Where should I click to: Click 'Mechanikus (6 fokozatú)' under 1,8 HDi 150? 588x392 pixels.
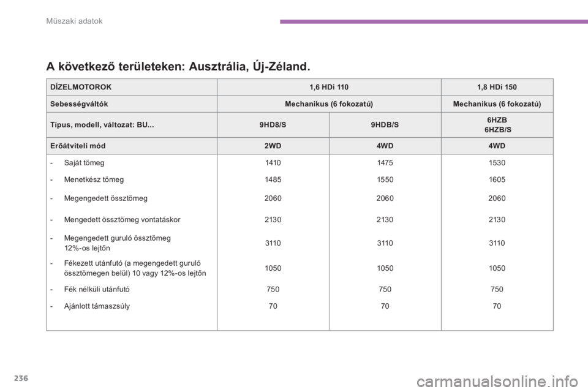coord(497,104)
